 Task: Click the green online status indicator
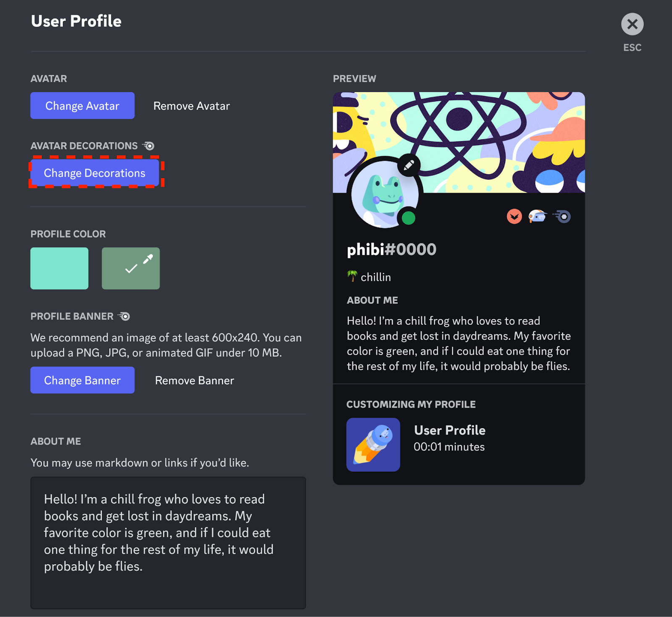[x=408, y=218]
